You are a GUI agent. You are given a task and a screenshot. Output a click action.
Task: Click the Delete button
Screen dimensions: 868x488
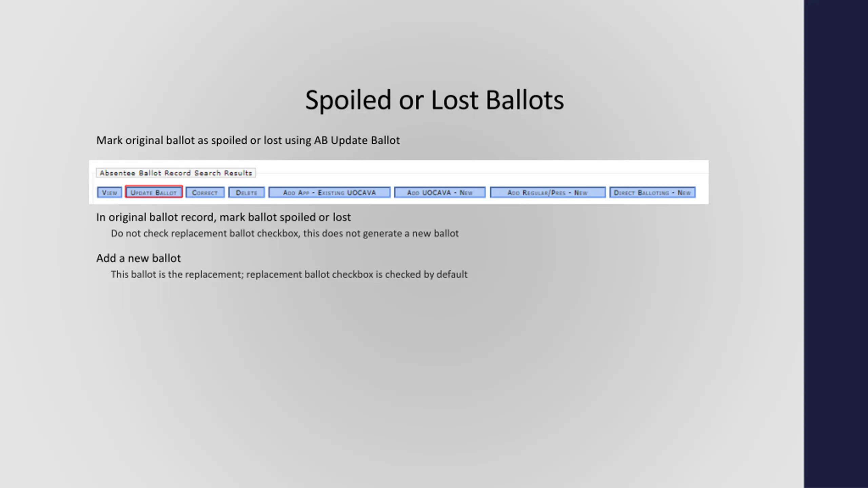[x=246, y=192]
